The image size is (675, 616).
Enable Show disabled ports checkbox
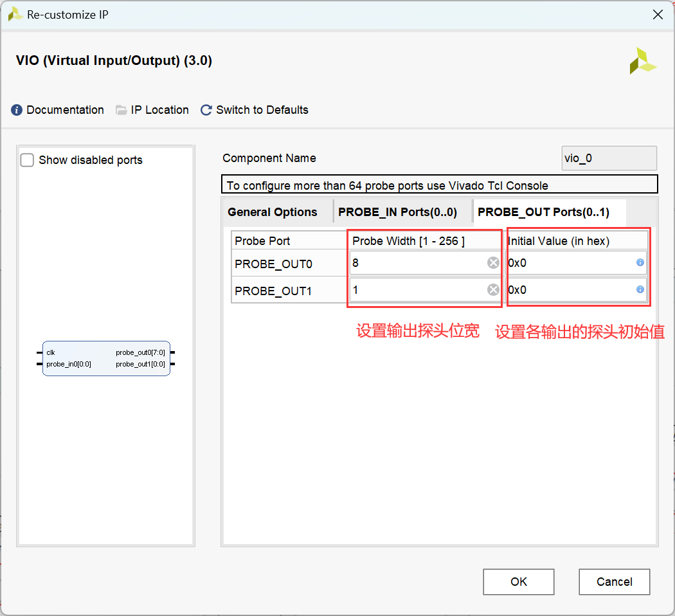pyautogui.click(x=27, y=160)
